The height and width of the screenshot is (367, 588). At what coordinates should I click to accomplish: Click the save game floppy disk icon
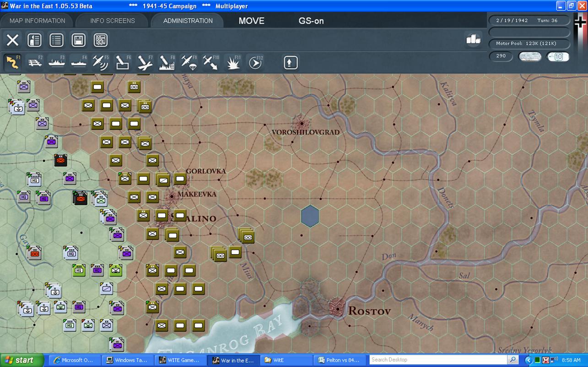[x=78, y=40]
